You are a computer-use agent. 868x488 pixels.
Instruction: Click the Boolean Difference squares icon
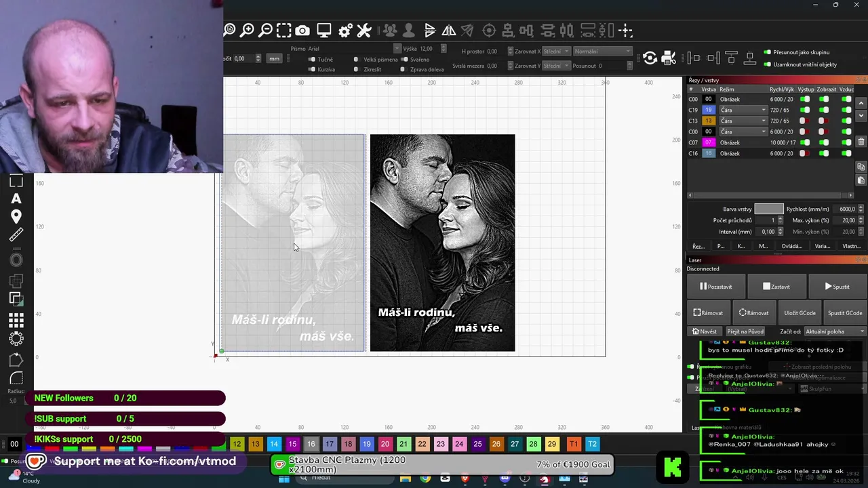(16, 298)
